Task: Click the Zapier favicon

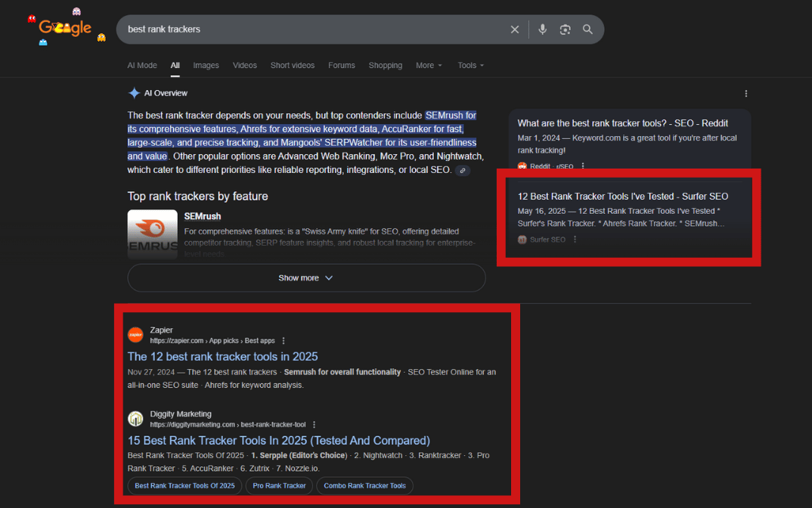Action: [135, 335]
